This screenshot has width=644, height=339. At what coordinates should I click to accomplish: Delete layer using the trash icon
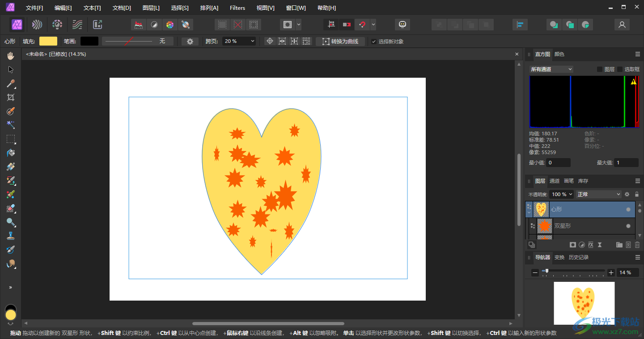pyautogui.click(x=637, y=245)
